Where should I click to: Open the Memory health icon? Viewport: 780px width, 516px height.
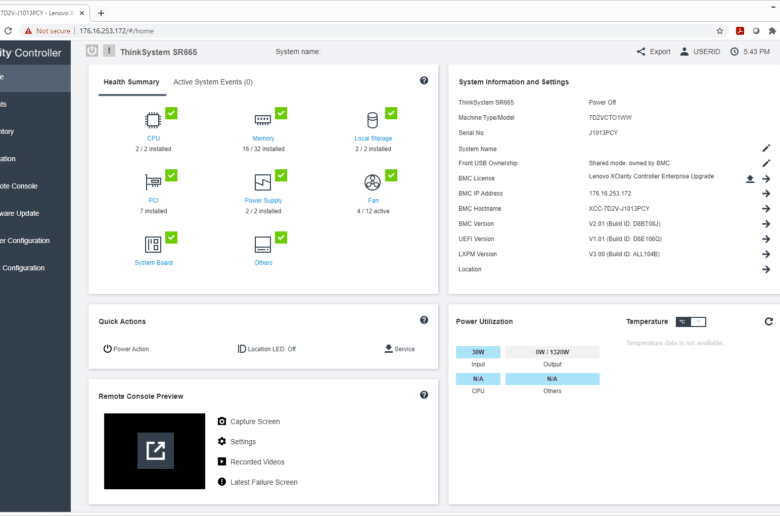[263, 120]
